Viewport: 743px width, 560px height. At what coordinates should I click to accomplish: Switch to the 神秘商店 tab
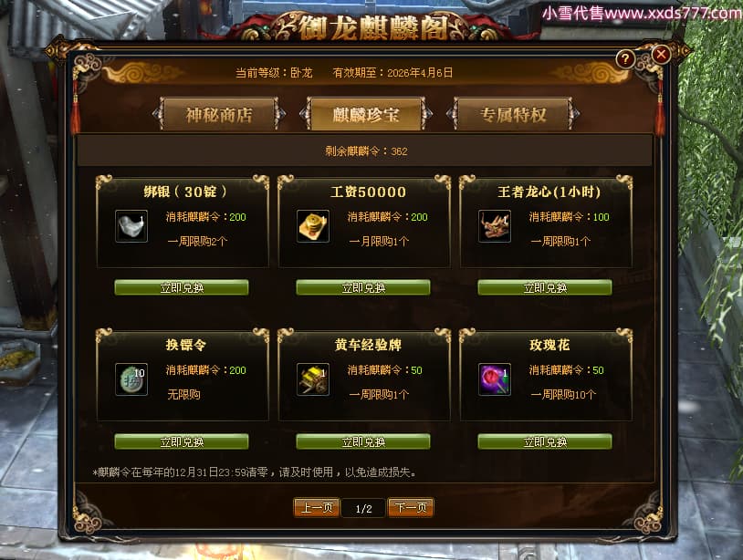219,114
